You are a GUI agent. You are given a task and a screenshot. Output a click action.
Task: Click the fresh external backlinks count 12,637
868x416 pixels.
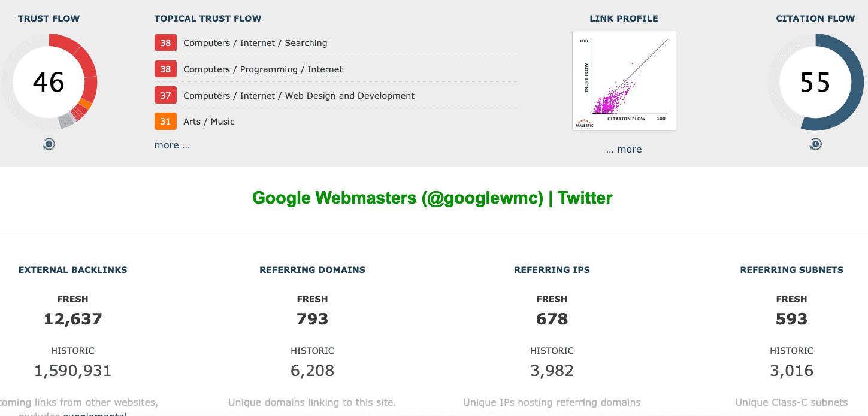(73, 319)
